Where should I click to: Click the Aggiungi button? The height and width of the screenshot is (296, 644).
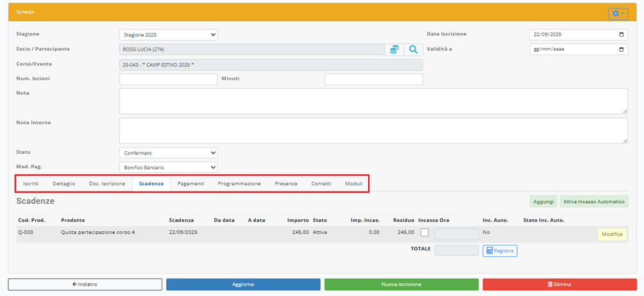coord(543,201)
